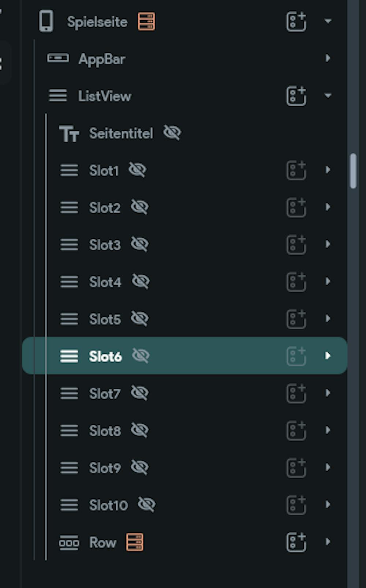This screenshot has height=588, width=366.
Task: Click the add-widget icon on Row item
Action: click(296, 542)
